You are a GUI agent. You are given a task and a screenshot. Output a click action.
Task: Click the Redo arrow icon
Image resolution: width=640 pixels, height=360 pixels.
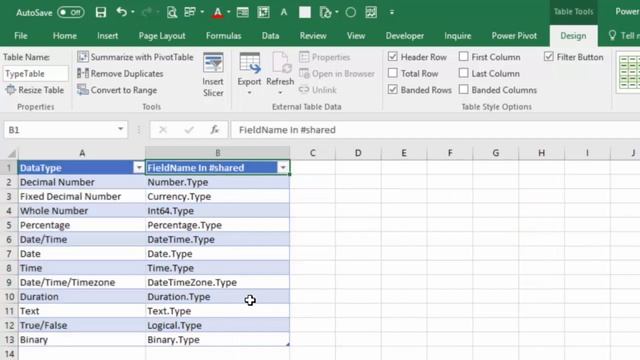[x=146, y=12]
